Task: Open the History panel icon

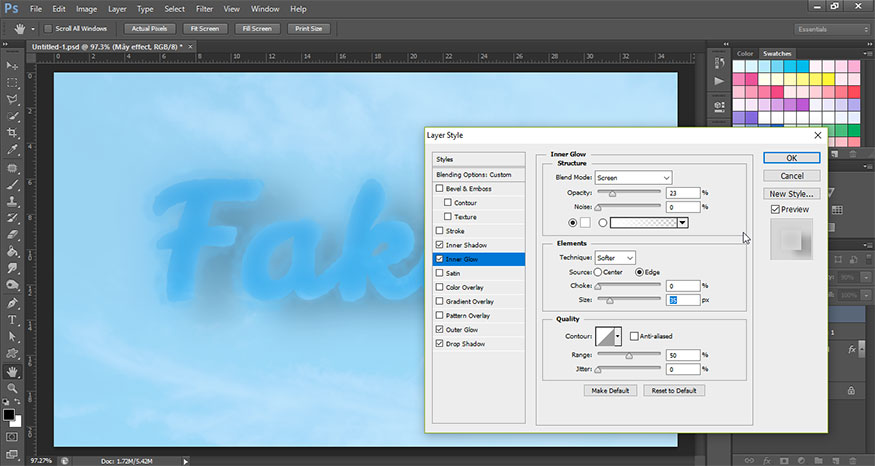Action: [719, 63]
